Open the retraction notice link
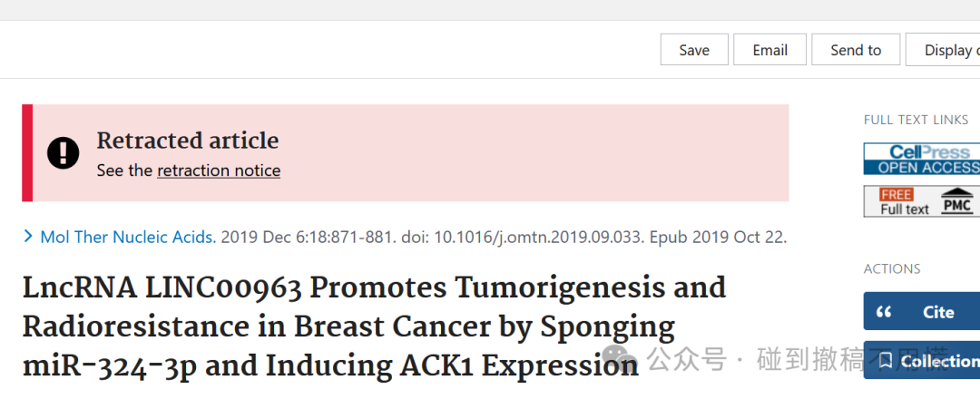The image size is (980, 399). [x=219, y=170]
